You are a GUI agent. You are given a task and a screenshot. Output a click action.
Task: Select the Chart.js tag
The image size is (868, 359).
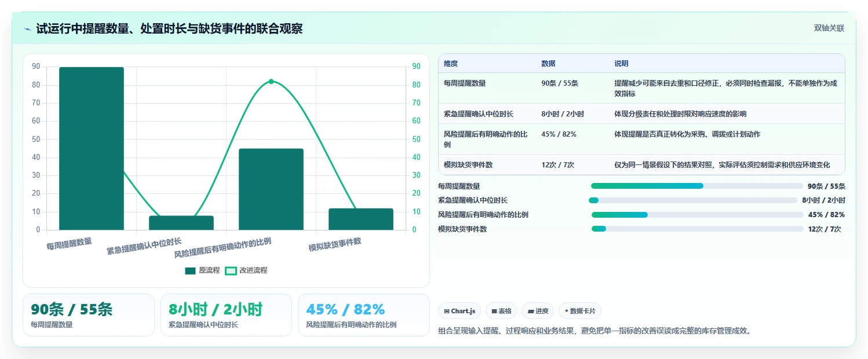click(x=459, y=311)
